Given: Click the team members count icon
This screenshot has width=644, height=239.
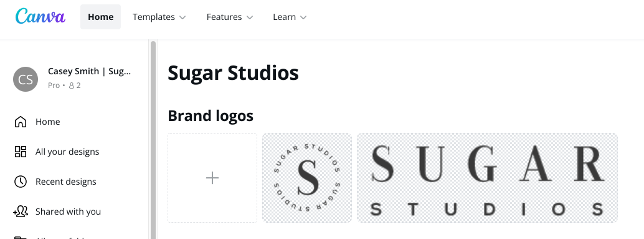Looking at the screenshot, I should click(72, 85).
